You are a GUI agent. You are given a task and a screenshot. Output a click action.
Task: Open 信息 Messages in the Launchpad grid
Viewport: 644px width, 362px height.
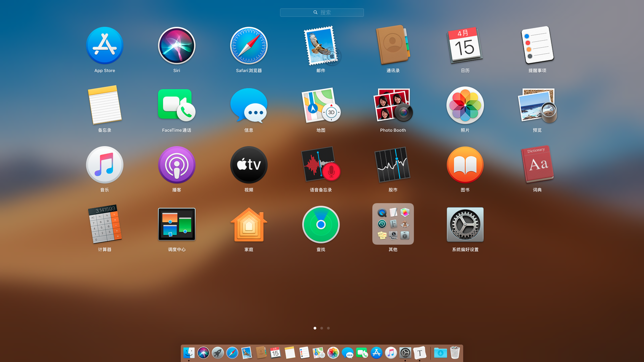pyautogui.click(x=249, y=105)
